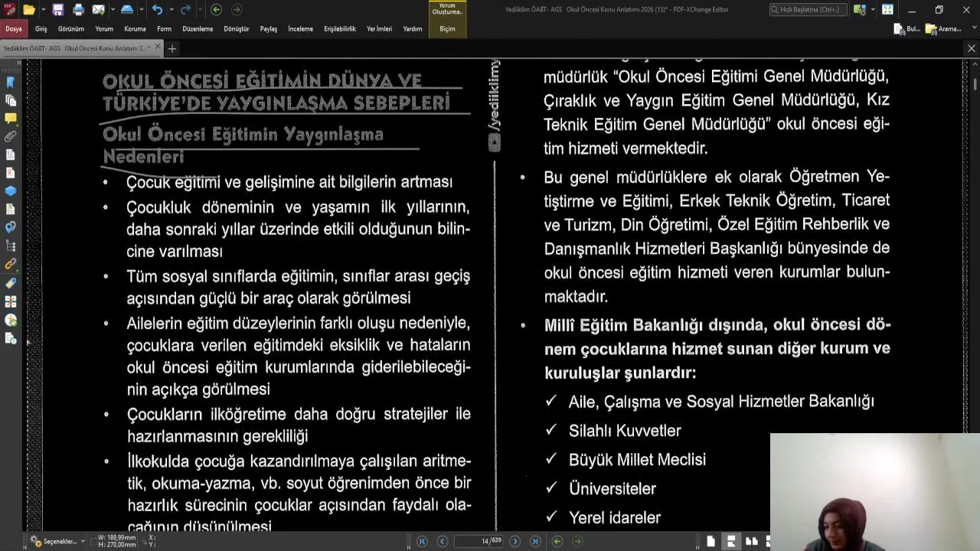Open the PDF-XChange app icon menu
Image resolution: width=980 pixels, height=551 pixels.
click(x=9, y=10)
